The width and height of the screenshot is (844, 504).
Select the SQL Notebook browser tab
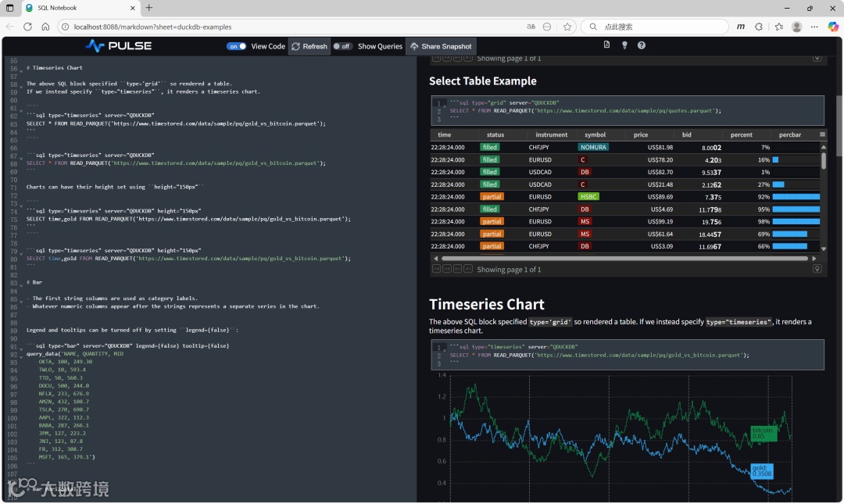pyautogui.click(x=80, y=8)
